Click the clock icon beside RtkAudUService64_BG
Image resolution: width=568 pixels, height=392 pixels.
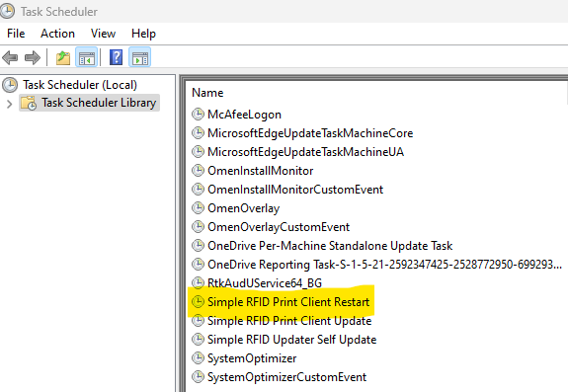198,283
